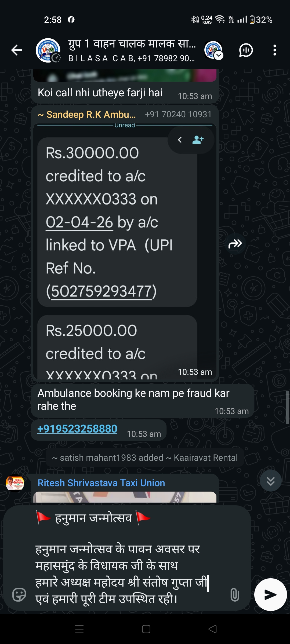Open the emoji sticker picker
The width and height of the screenshot is (290, 644).
(x=19, y=595)
